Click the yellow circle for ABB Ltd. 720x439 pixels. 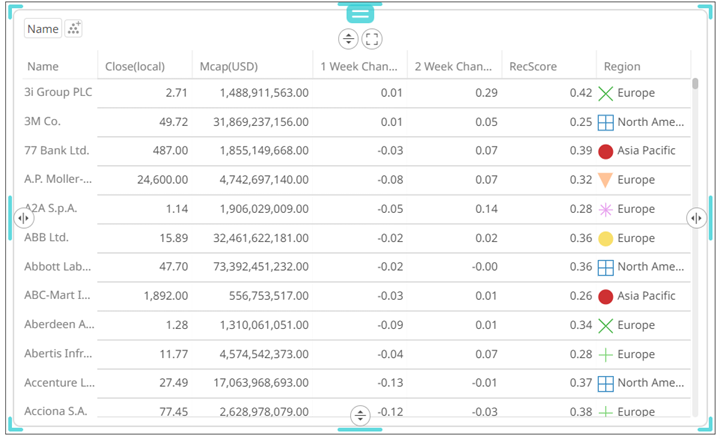(605, 239)
